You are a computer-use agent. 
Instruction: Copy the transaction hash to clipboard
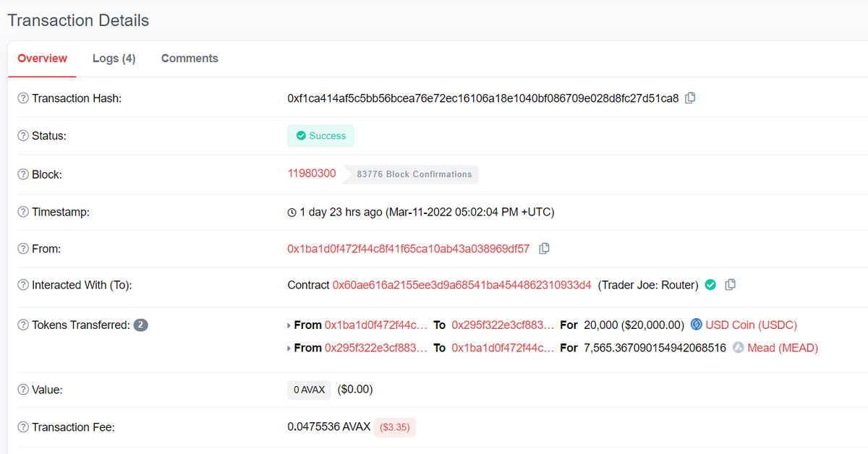[x=690, y=98]
